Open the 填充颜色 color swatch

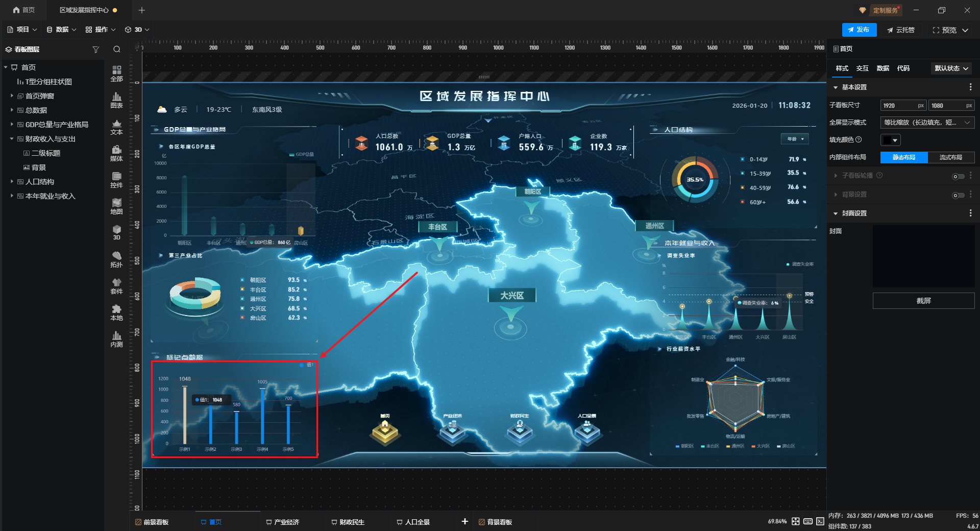click(890, 140)
